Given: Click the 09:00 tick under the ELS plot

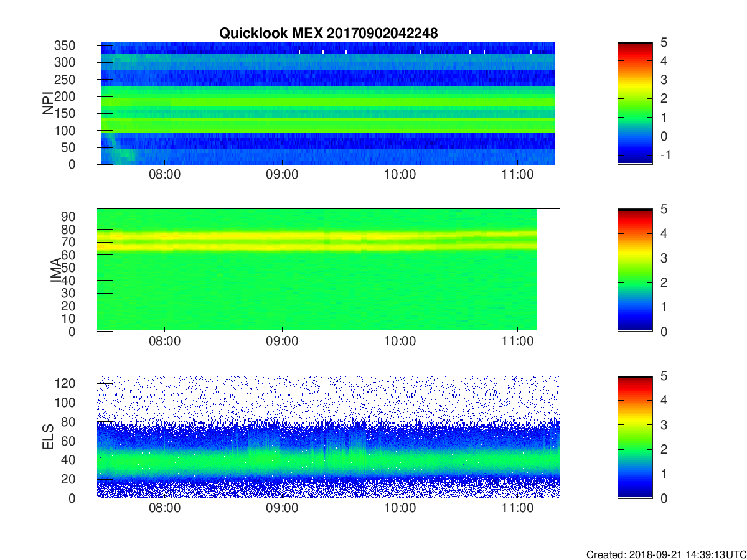Looking at the screenshot, I should pyautogui.click(x=283, y=509).
